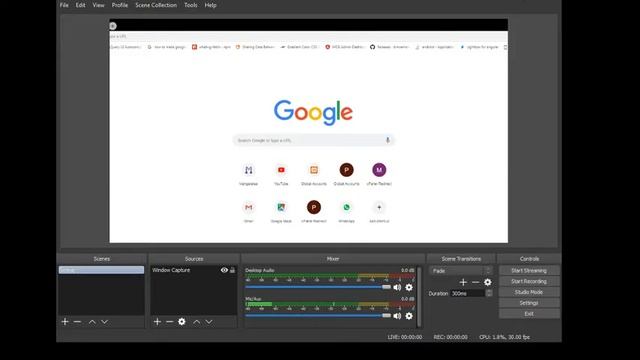The width and height of the screenshot is (640, 360).
Task: Click the CPU usage and fps status text
Action: click(x=504, y=337)
